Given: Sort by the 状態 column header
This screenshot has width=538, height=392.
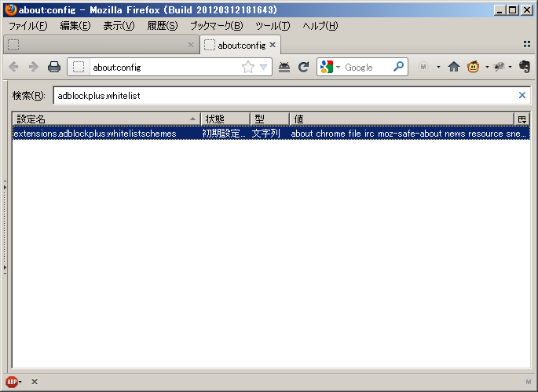Looking at the screenshot, I should [x=225, y=119].
